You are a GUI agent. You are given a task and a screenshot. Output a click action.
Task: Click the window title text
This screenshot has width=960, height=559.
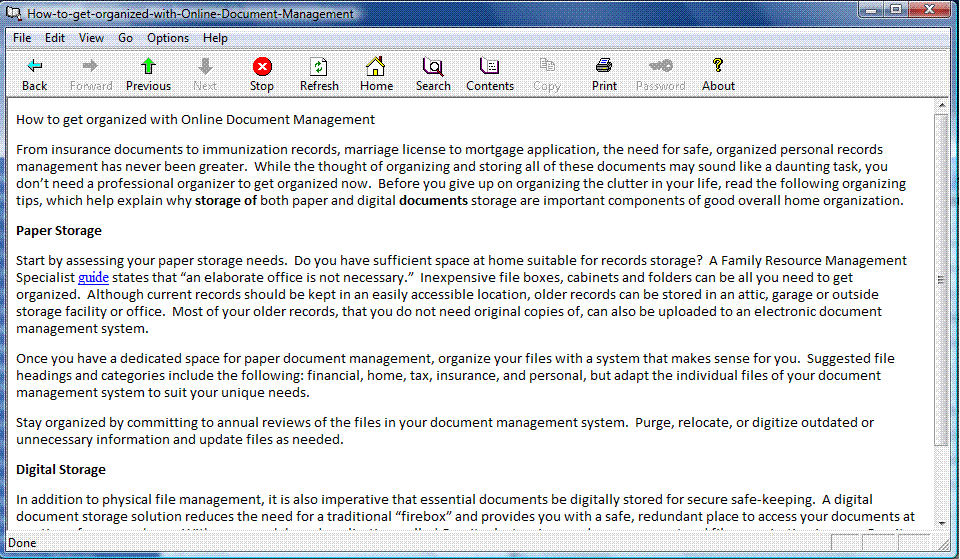[x=190, y=13]
